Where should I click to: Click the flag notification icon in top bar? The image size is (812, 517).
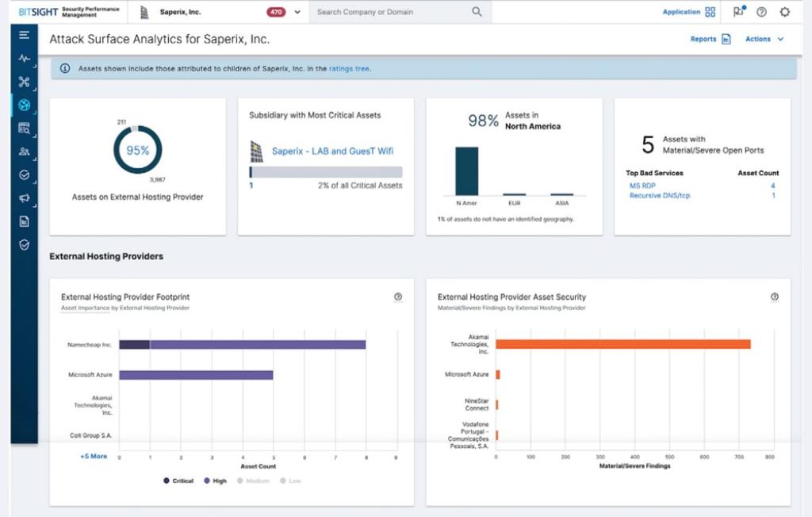tap(739, 11)
